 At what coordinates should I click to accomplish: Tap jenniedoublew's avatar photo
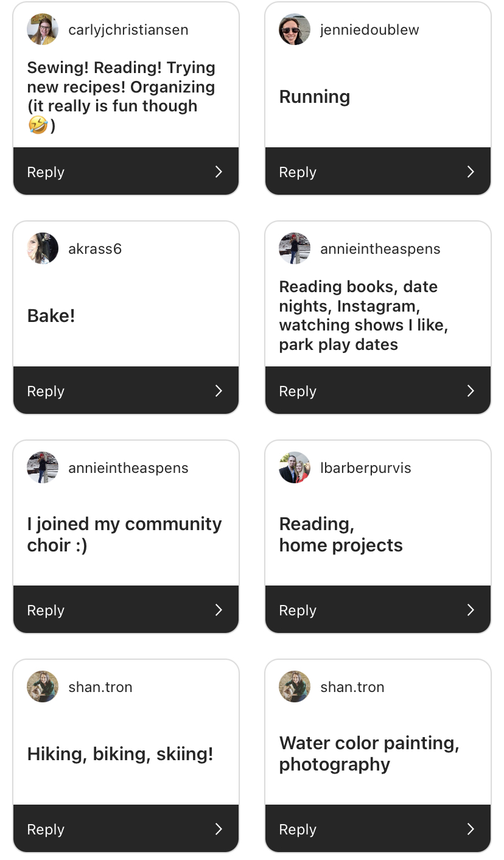pos(295,29)
